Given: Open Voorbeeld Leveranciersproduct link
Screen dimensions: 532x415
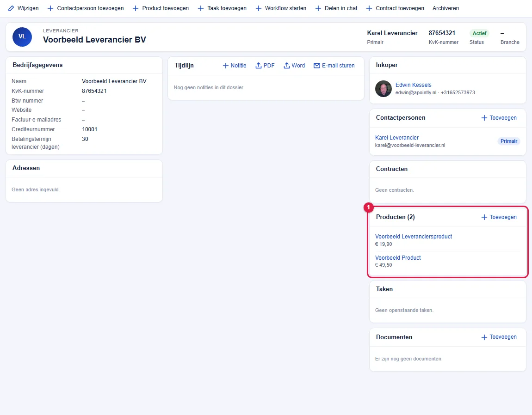Looking at the screenshot, I should [413, 236].
